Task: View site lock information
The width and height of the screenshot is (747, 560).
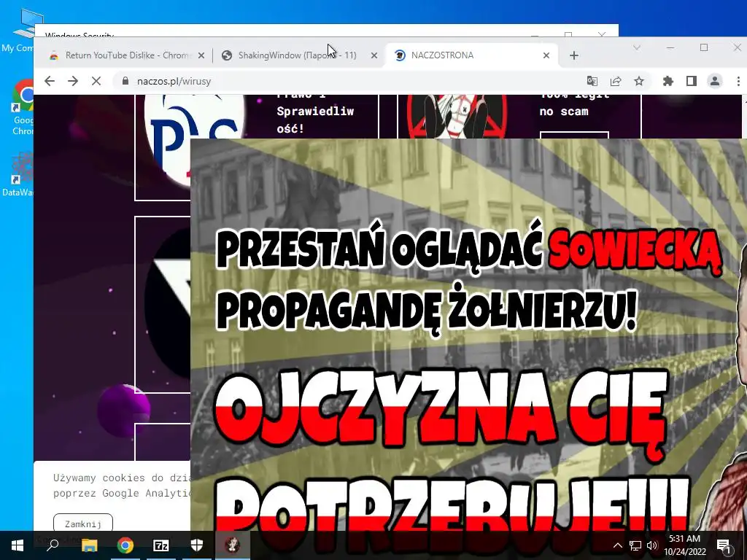Action: pyautogui.click(x=125, y=81)
